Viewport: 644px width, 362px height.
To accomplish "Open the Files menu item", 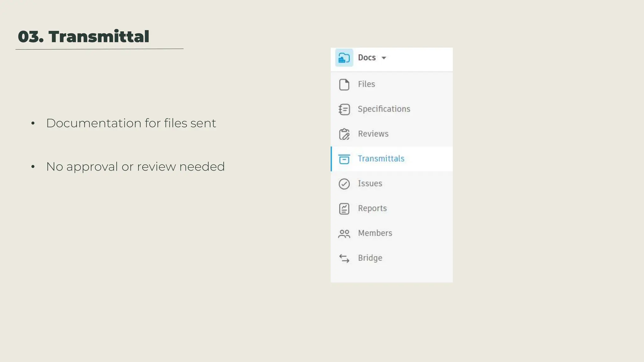I will tap(366, 84).
